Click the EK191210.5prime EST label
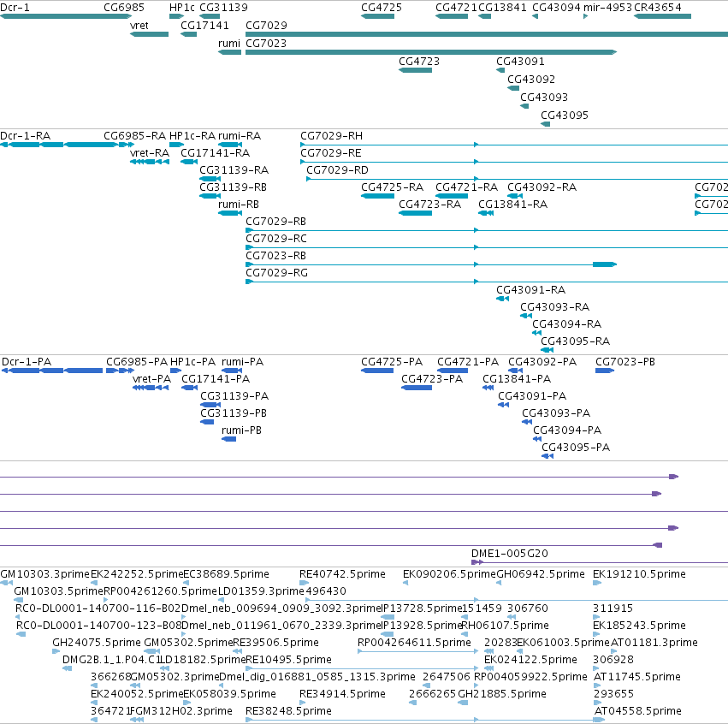 (639, 574)
